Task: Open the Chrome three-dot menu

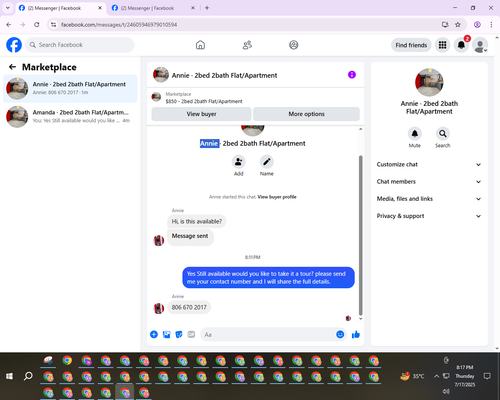Action: [x=491, y=24]
